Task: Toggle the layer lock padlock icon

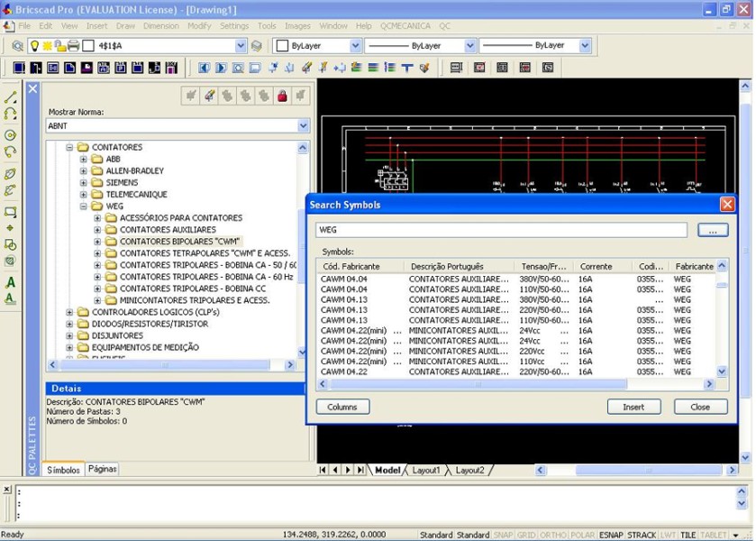Action: point(60,46)
